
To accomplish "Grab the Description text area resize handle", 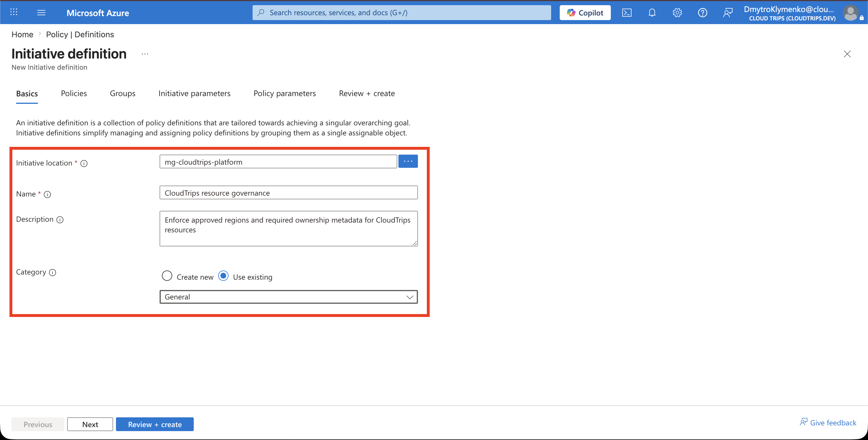I will (x=414, y=243).
